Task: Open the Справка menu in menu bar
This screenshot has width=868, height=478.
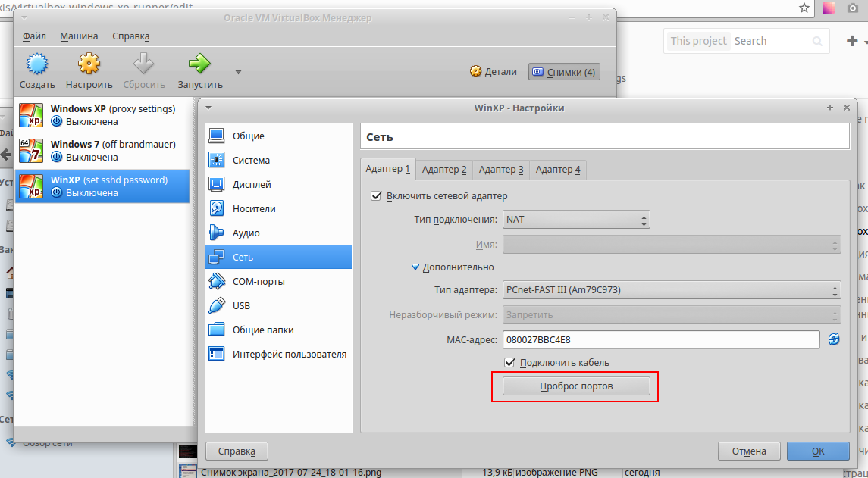Action: coord(130,36)
